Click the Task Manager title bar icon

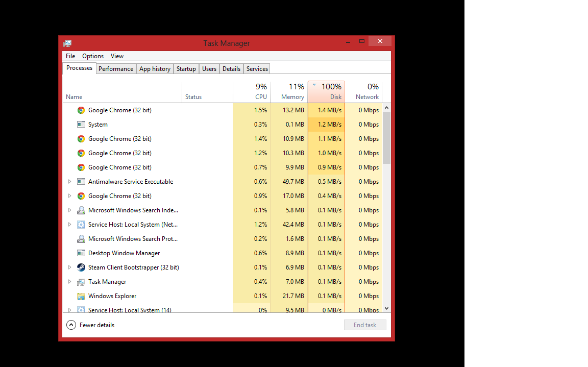click(67, 43)
